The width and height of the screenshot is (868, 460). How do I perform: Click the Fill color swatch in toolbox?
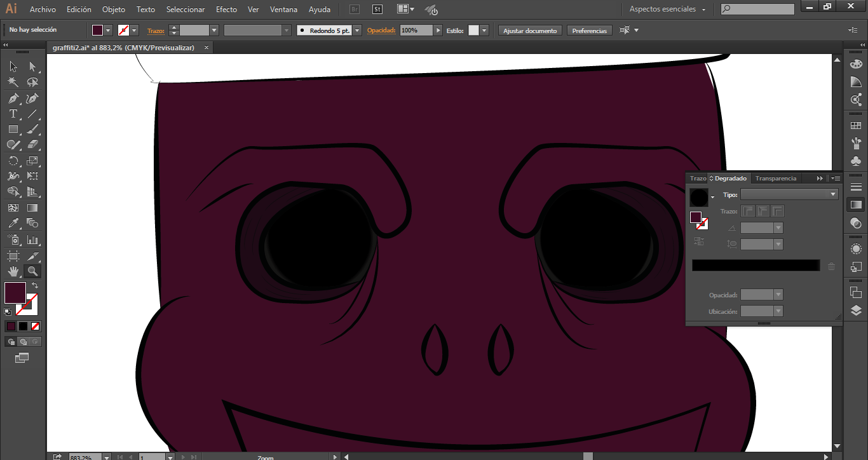point(15,293)
